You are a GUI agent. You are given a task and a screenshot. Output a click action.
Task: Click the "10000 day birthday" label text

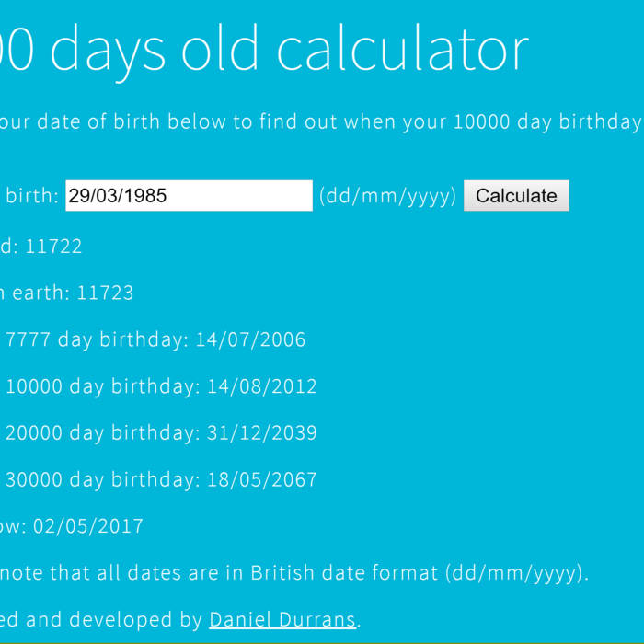(x=99, y=387)
